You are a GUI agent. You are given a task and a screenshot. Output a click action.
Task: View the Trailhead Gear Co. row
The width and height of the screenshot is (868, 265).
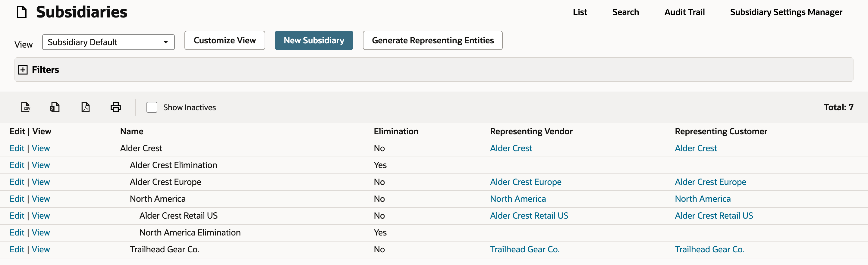click(x=41, y=249)
